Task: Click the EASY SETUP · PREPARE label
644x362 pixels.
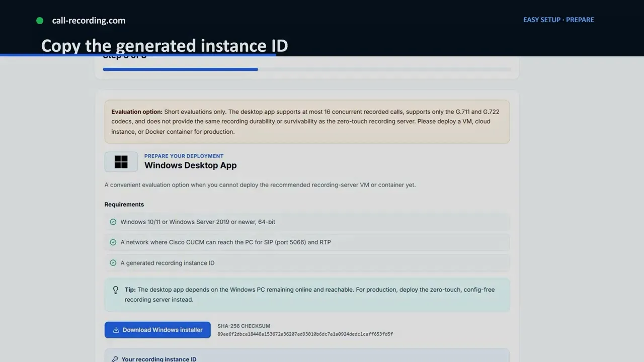Action: (x=558, y=20)
